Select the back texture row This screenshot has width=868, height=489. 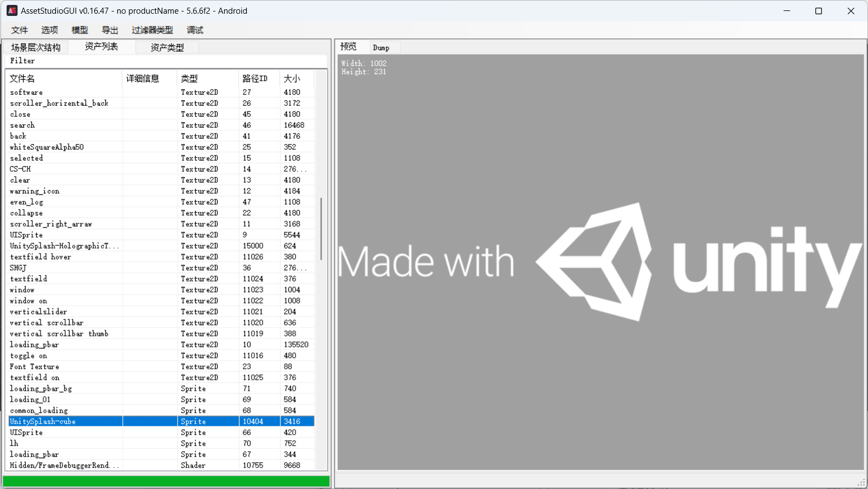(x=162, y=136)
